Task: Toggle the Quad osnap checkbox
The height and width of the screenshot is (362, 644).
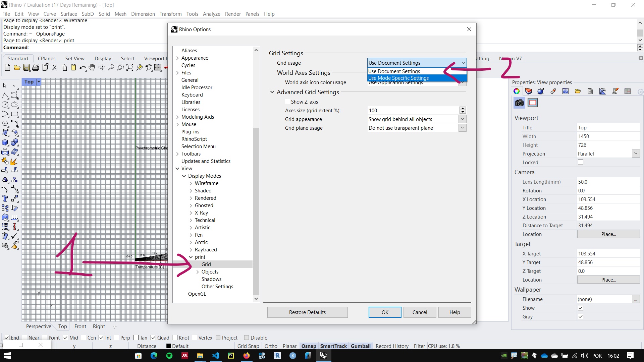Action: pos(153,338)
